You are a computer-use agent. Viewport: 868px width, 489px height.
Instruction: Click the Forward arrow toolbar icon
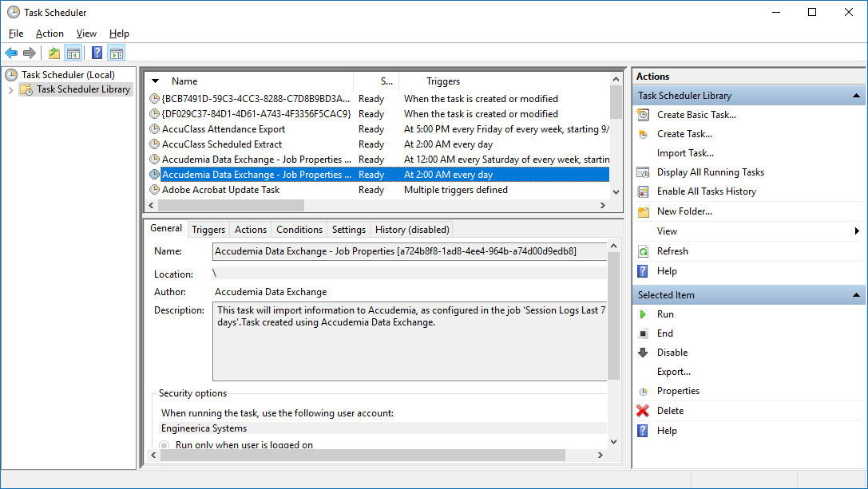[x=29, y=53]
